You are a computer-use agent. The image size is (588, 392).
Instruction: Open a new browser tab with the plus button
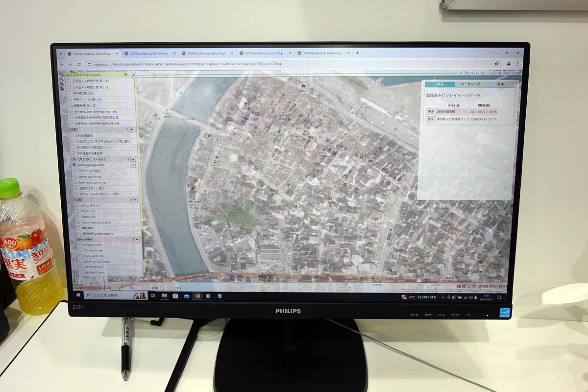(357, 53)
